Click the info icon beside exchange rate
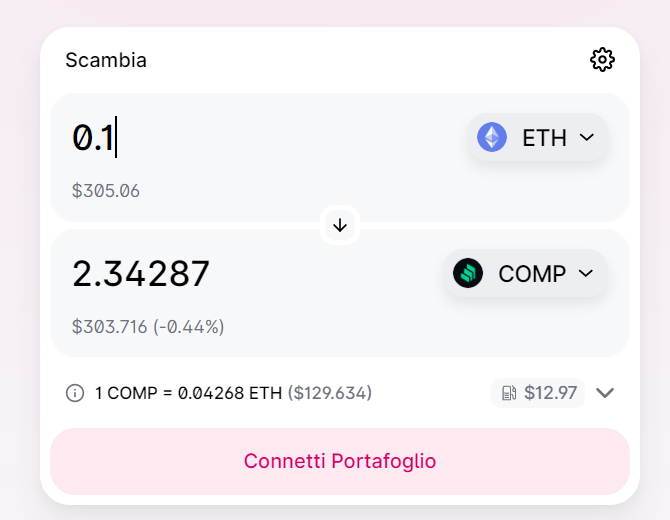The image size is (670, 520). point(75,393)
